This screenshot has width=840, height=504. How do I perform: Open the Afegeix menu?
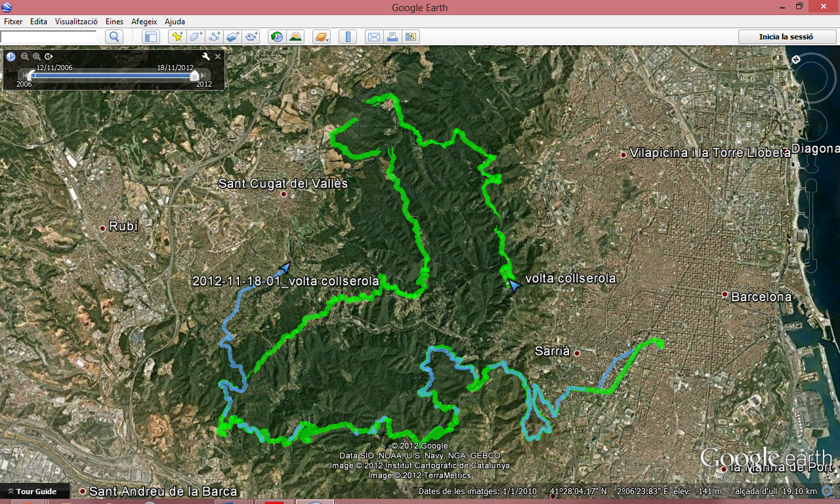tap(144, 22)
